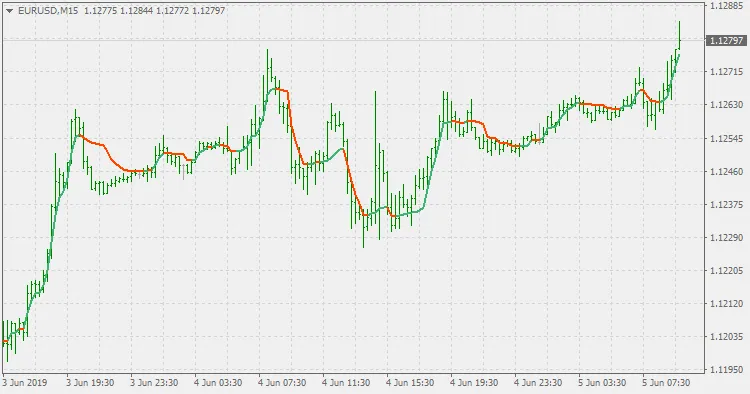Click price scale label 1.12545
Image resolution: width=750 pixels, height=394 pixels.
726,138
